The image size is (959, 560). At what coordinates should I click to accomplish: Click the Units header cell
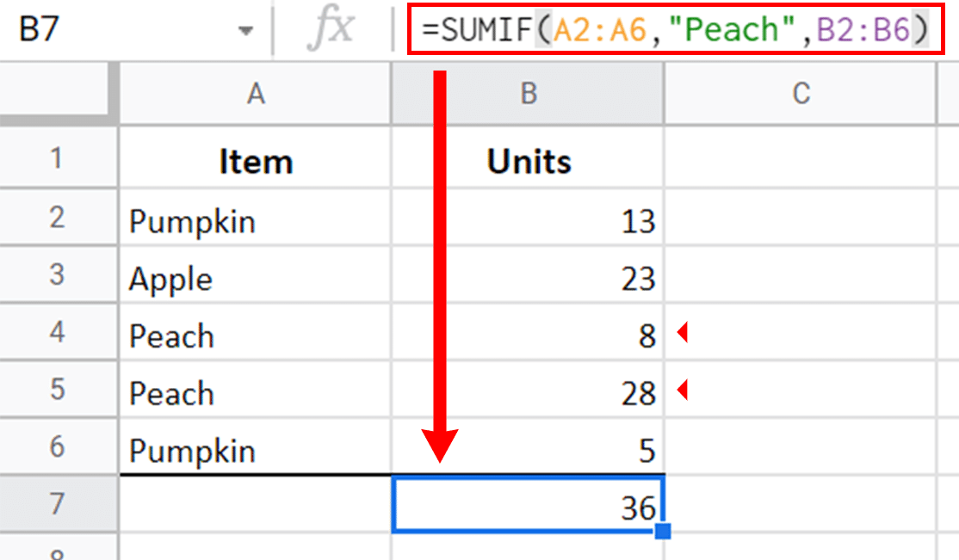click(x=528, y=162)
